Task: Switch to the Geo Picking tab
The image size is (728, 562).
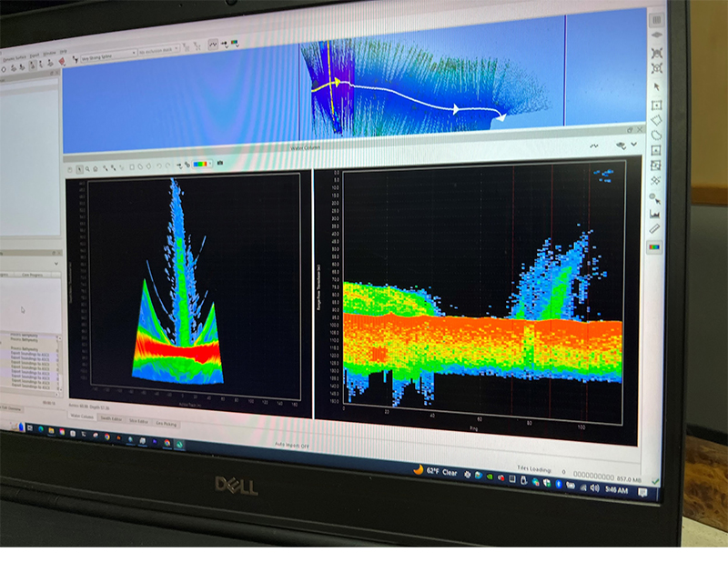Action: click(x=166, y=424)
